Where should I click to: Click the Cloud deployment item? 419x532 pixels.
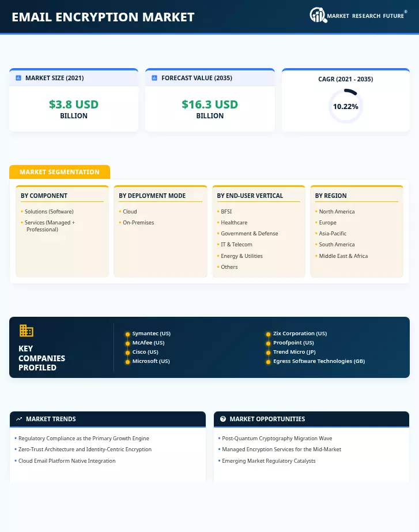130,212
